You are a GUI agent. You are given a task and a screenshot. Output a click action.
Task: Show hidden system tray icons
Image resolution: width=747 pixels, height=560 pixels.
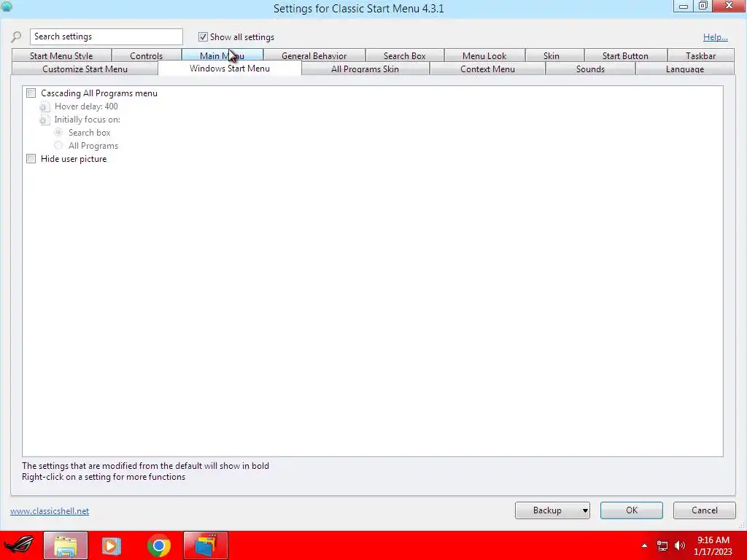click(644, 545)
